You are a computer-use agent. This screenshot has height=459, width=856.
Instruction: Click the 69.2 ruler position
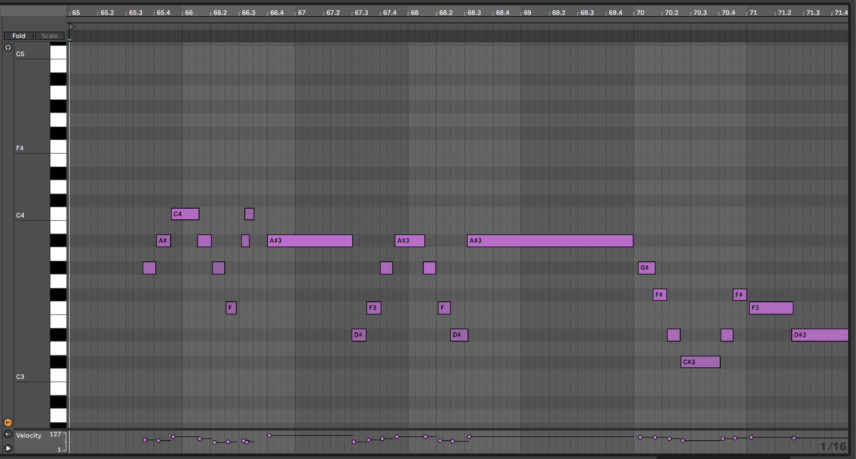tap(558, 13)
